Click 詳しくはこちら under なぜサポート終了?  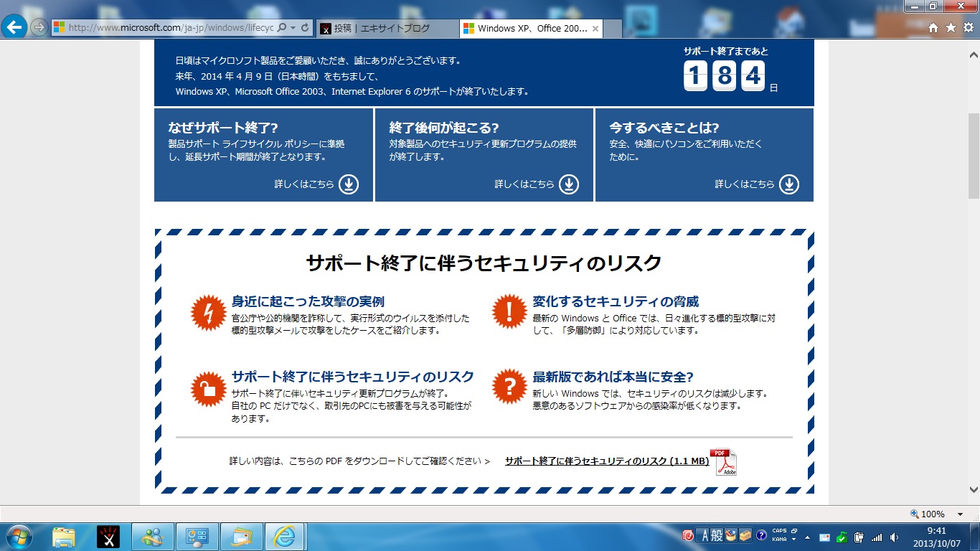tap(304, 184)
